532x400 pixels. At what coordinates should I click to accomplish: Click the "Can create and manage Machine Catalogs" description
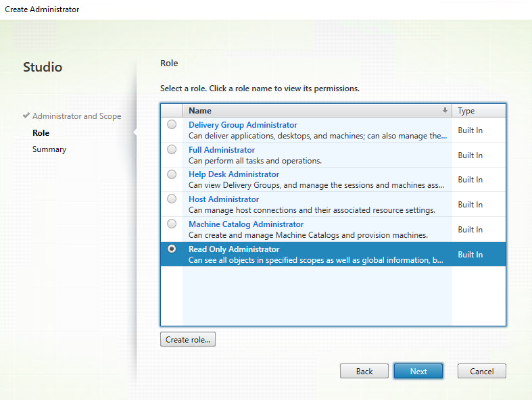(308, 235)
